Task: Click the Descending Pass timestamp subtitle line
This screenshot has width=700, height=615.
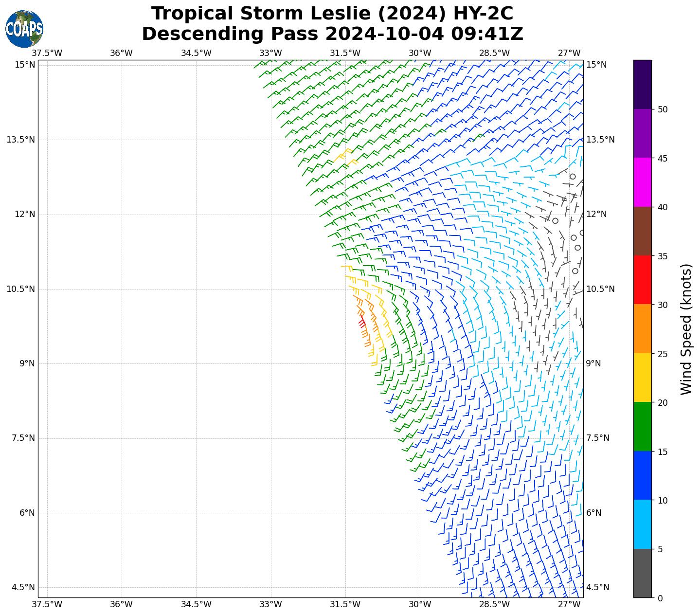Action: tap(332, 34)
